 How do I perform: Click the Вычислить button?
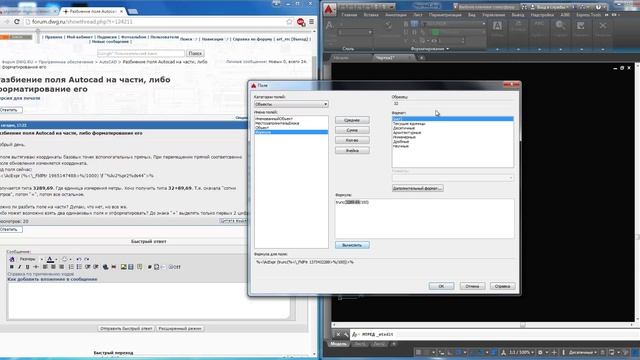pos(352,245)
